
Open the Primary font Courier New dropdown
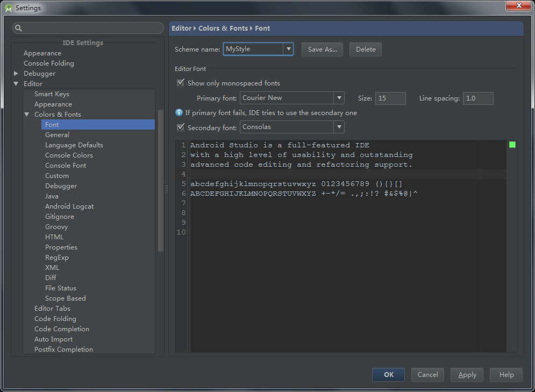(339, 98)
